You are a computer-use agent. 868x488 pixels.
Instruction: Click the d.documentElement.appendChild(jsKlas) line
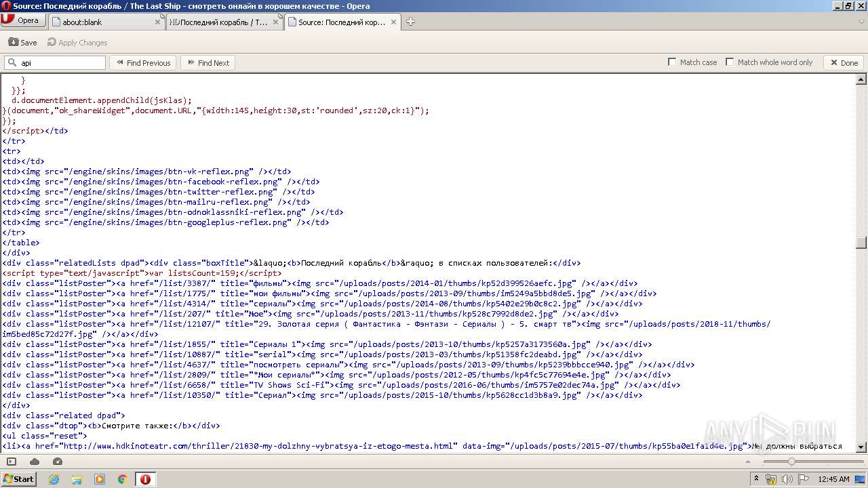pos(102,100)
